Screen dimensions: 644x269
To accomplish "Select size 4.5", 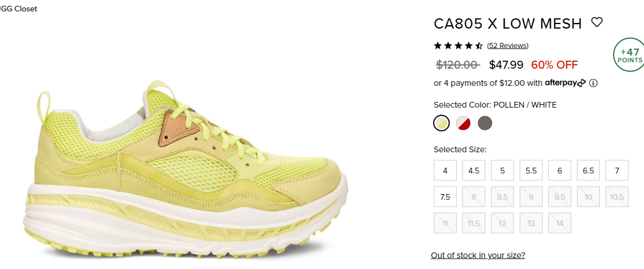I will [x=474, y=171].
